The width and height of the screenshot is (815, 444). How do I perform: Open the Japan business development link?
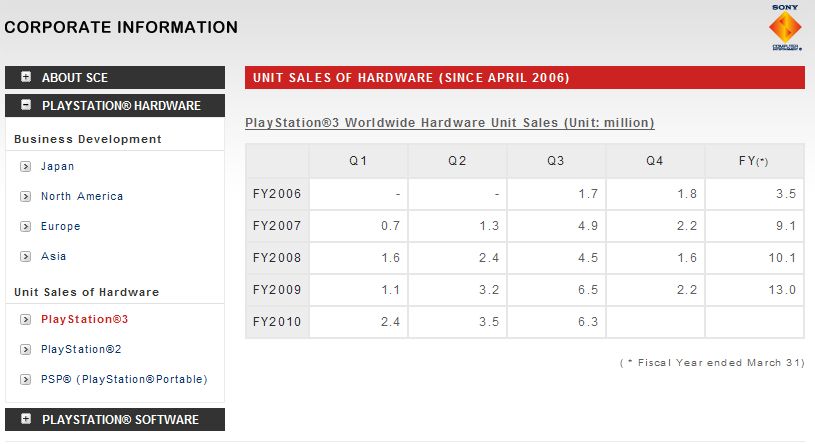pos(57,167)
